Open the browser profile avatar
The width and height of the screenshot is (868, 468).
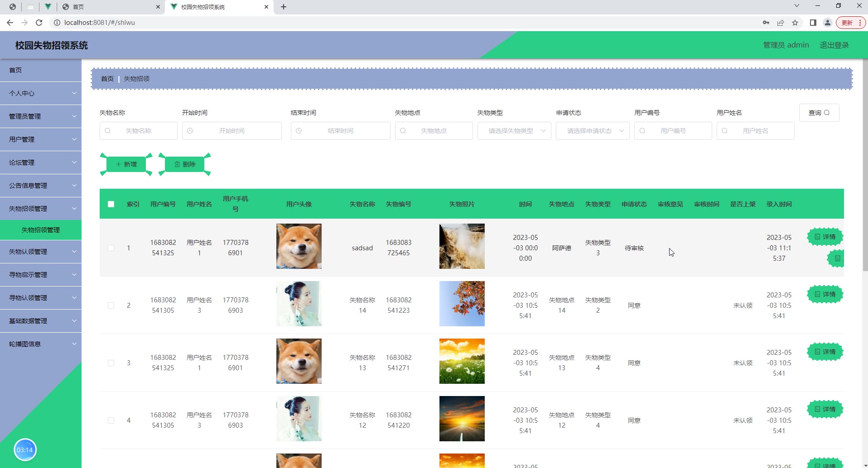click(828, 23)
